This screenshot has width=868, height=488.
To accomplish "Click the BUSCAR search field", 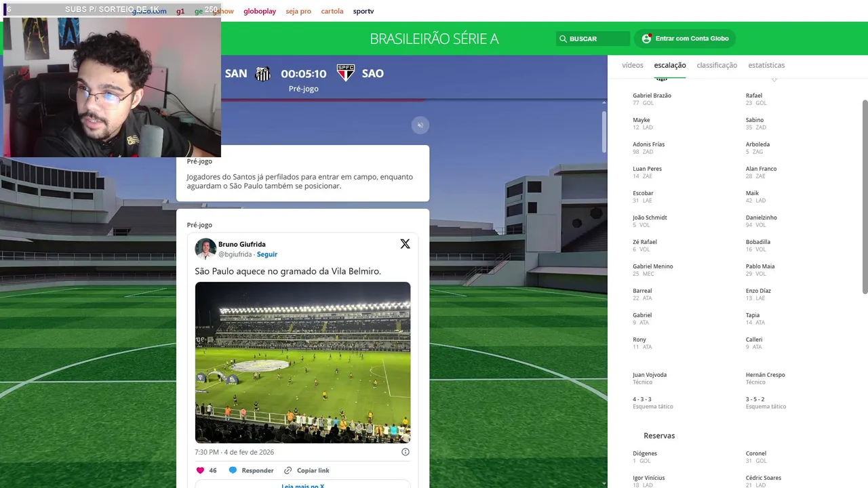I will point(593,39).
